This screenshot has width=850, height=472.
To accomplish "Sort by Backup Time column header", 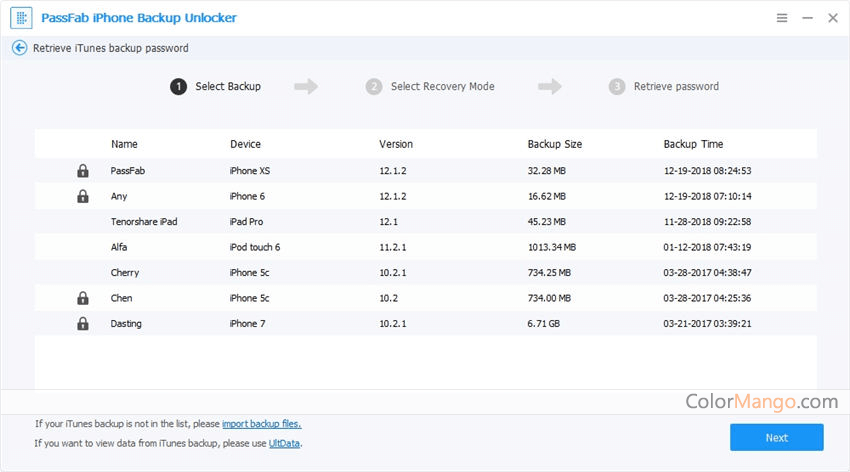I will pos(693,144).
